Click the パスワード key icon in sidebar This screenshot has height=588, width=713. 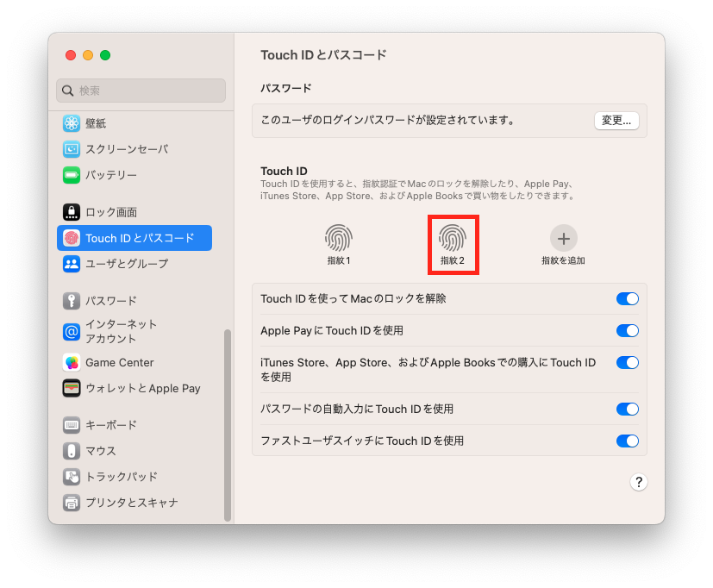72,301
